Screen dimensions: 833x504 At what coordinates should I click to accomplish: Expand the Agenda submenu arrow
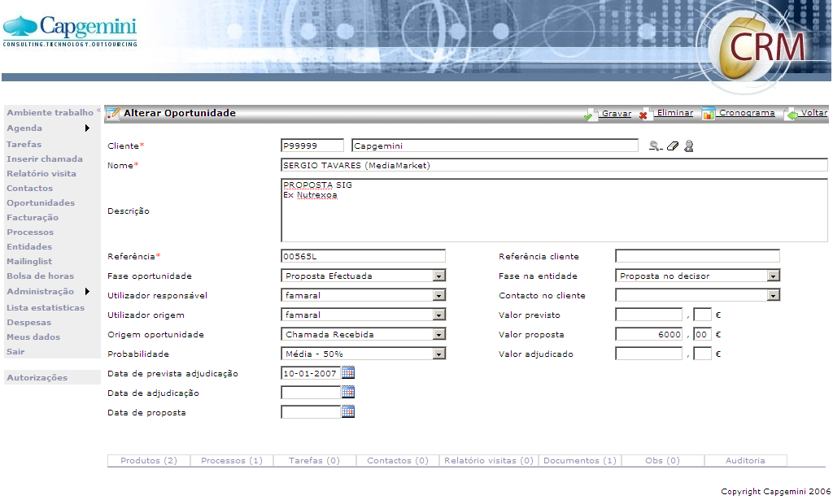87,128
